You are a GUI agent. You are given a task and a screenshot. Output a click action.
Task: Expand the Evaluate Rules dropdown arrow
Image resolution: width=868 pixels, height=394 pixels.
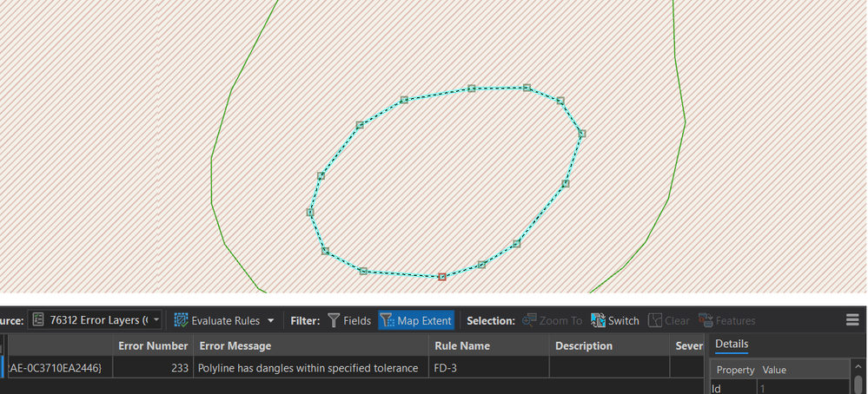click(x=271, y=320)
